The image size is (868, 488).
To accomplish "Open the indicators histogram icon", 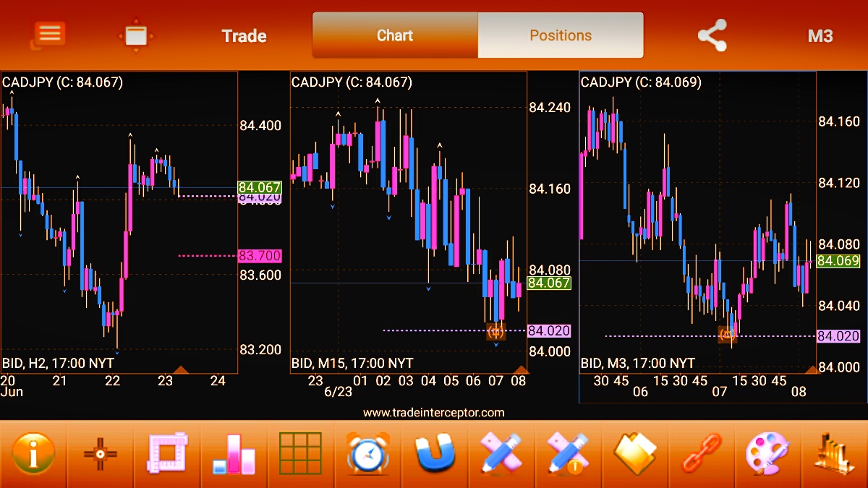I will click(835, 454).
